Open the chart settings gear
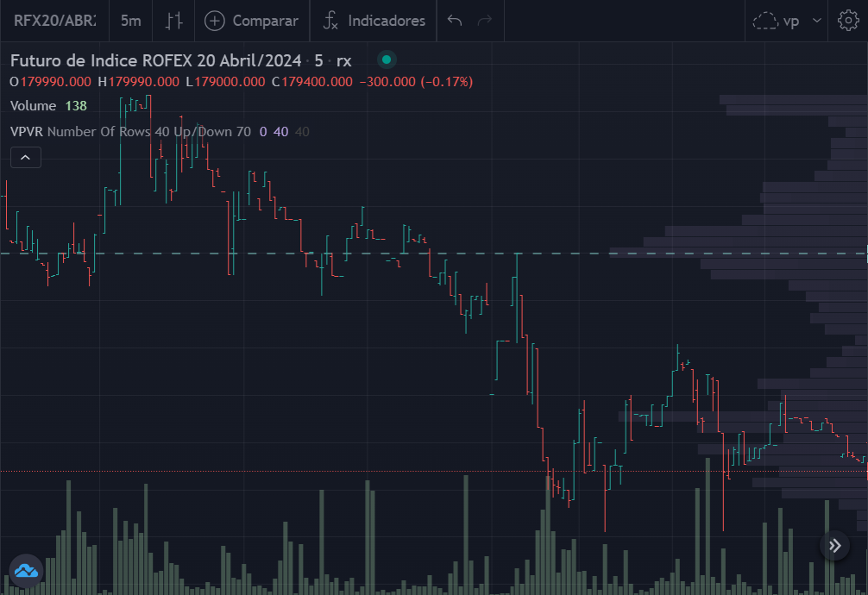This screenshot has height=595, width=868. click(848, 21)
